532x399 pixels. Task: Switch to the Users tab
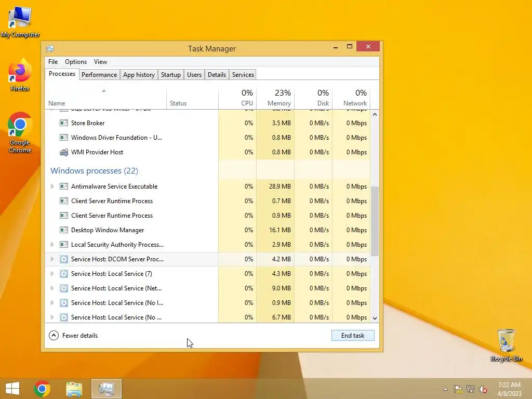194,75
